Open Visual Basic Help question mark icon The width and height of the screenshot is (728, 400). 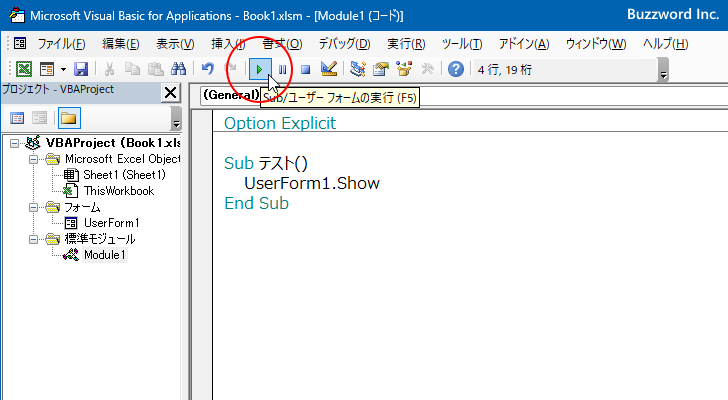pyautogui.click(x=456, y=70)
